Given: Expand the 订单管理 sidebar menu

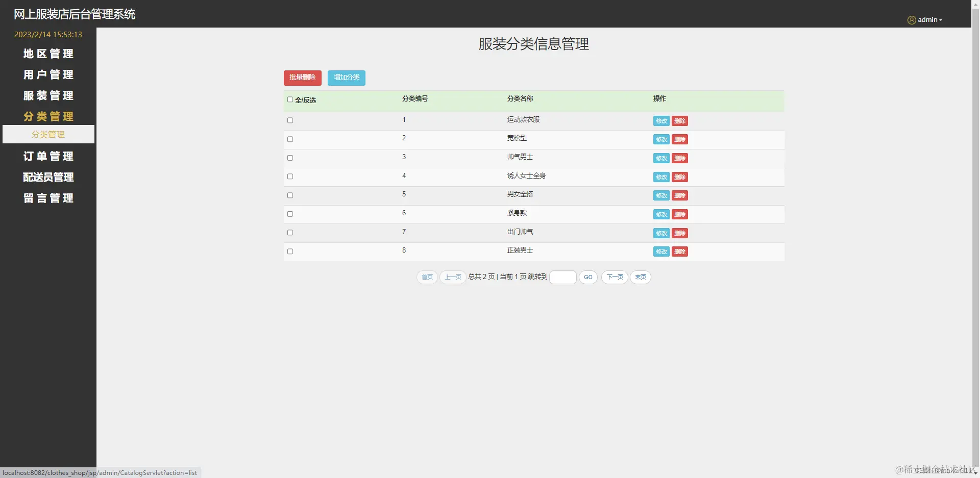Looking at the screenshot, I should pyautogui.click(x=48, y=156).
